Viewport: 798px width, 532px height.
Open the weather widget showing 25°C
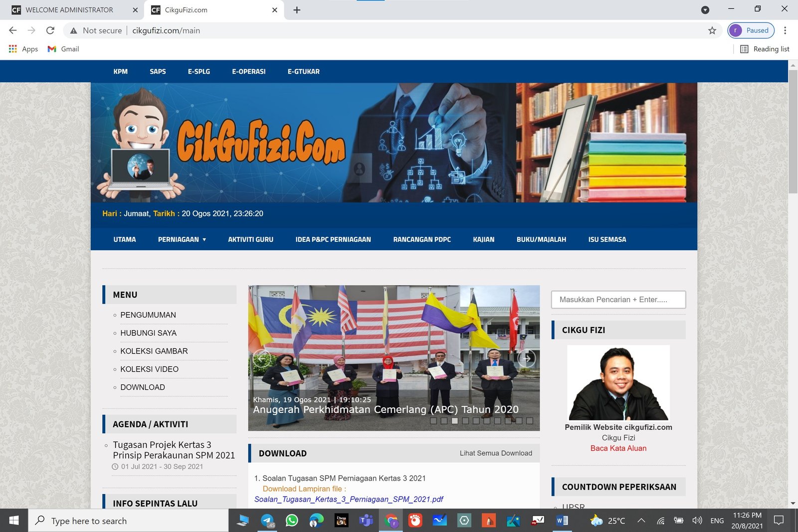607,521
